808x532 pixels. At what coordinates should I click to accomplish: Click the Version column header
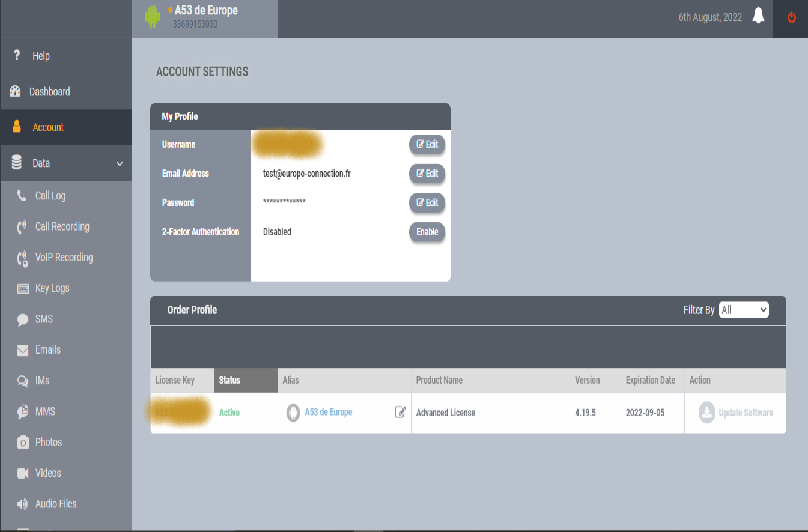coord(595,380)
